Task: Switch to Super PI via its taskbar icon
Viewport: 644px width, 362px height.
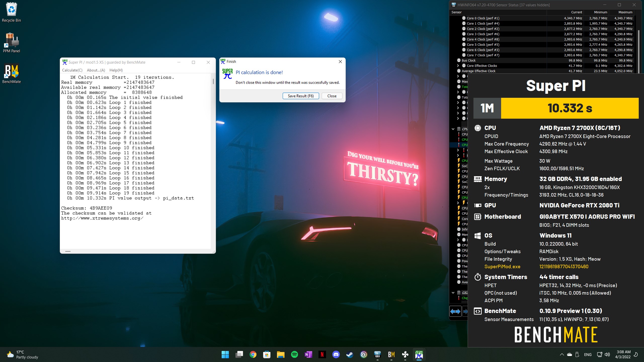Action: point(419,354)
